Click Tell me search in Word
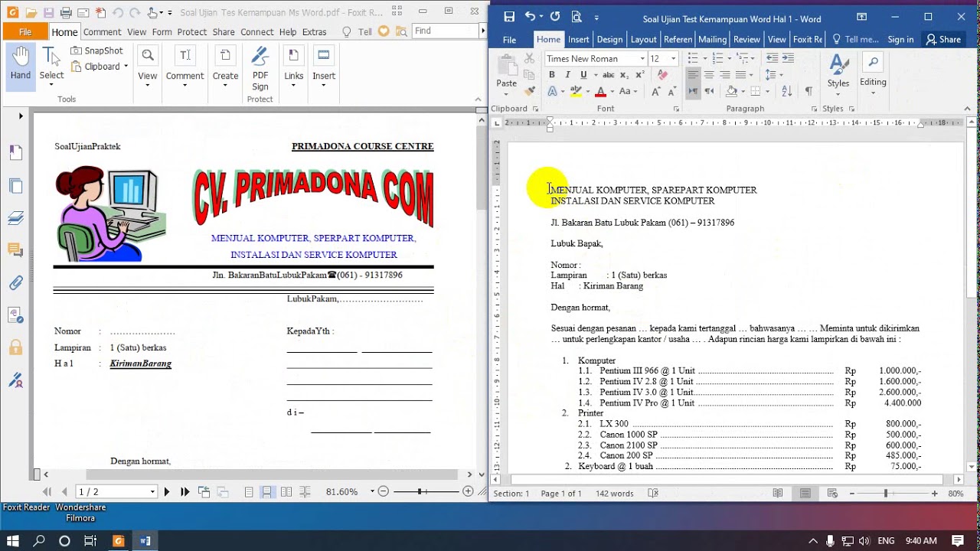980x551 pixels. coord(855,40)
